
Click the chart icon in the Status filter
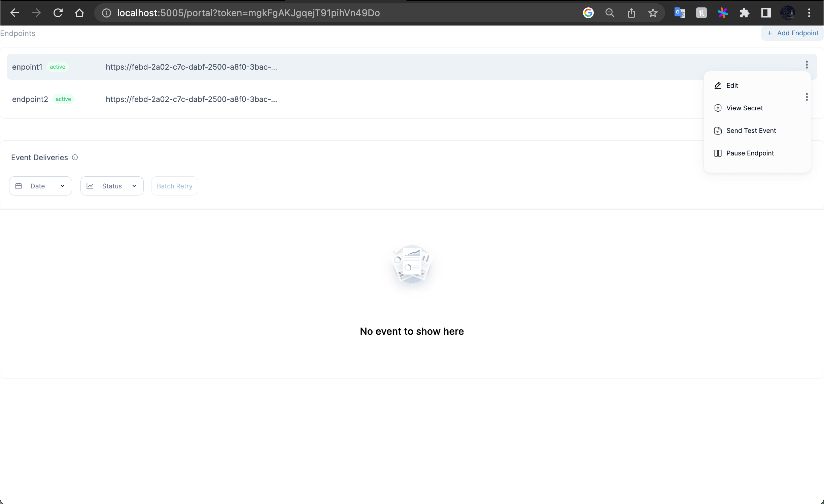click(x=90, y=186)
